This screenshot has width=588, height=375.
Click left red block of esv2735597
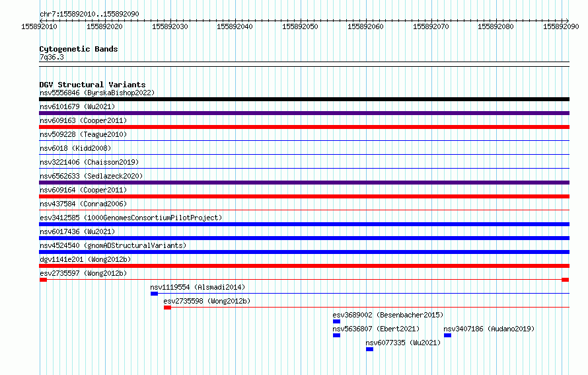tap(43, 280)
